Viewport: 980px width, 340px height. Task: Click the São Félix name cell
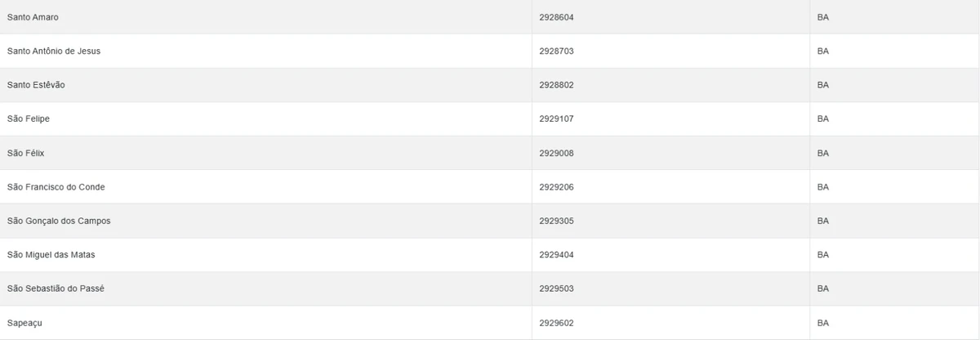(x=26, y=154)
